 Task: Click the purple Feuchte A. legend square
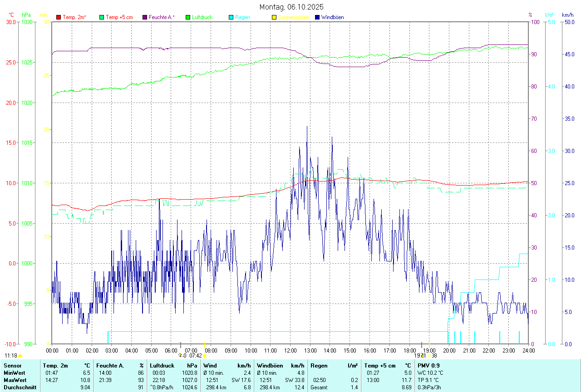pyautogui.click(x=145, y=17)
